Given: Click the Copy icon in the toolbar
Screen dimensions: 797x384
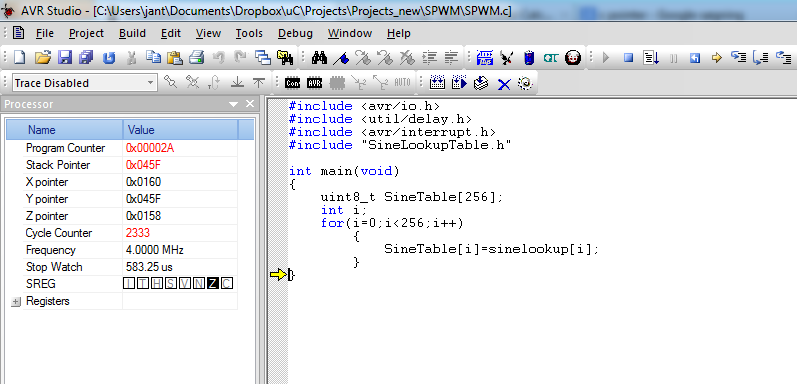Looking at the screenshot, I should tap(153, 57).
